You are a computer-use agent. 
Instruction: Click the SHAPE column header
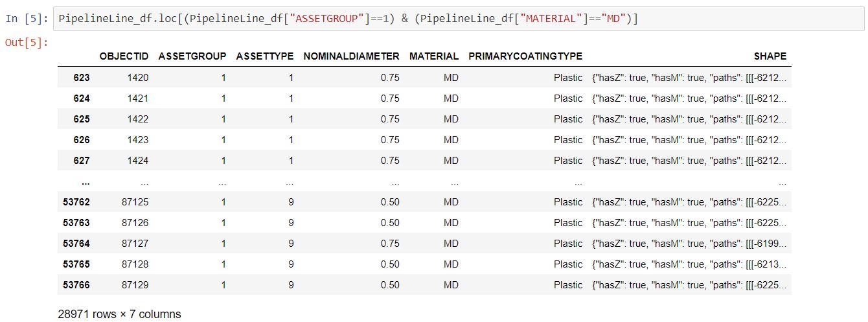[770, 56]
